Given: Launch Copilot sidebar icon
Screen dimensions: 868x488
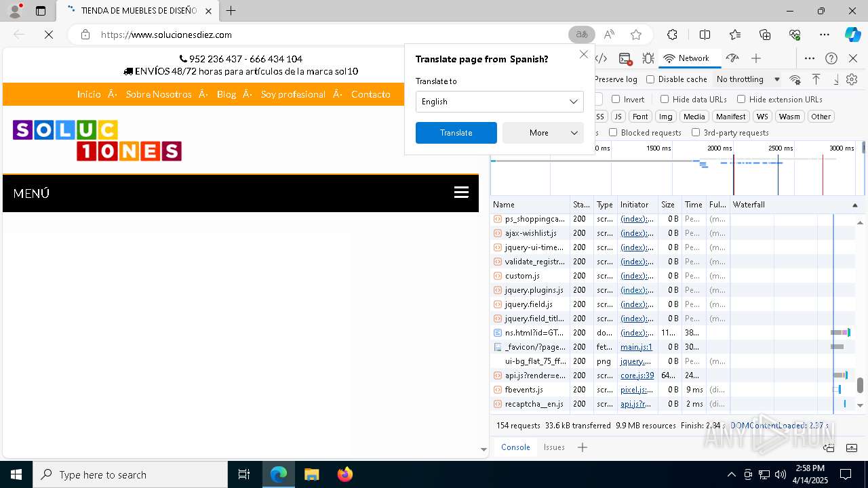Looking at the screenshot, I should pyautogui.click(x=852, y=35).
